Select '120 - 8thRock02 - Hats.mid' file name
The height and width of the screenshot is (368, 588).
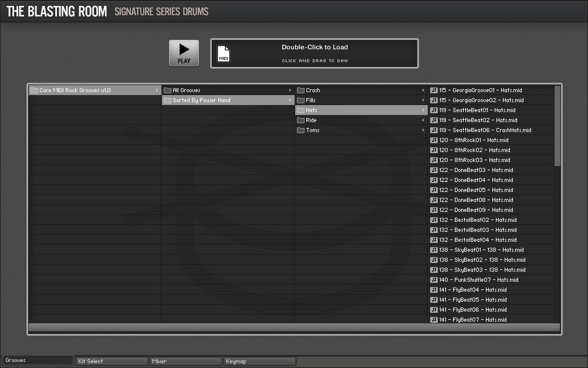point(475,150)
